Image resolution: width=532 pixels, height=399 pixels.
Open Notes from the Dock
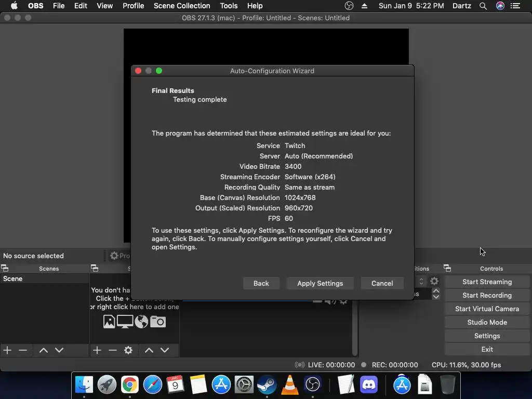coord(198,384)
